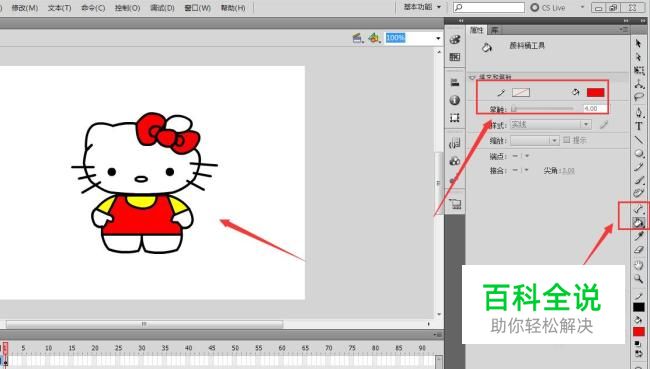Open the 调试(D) menu
650x369 pixels.
coord(162,8)
